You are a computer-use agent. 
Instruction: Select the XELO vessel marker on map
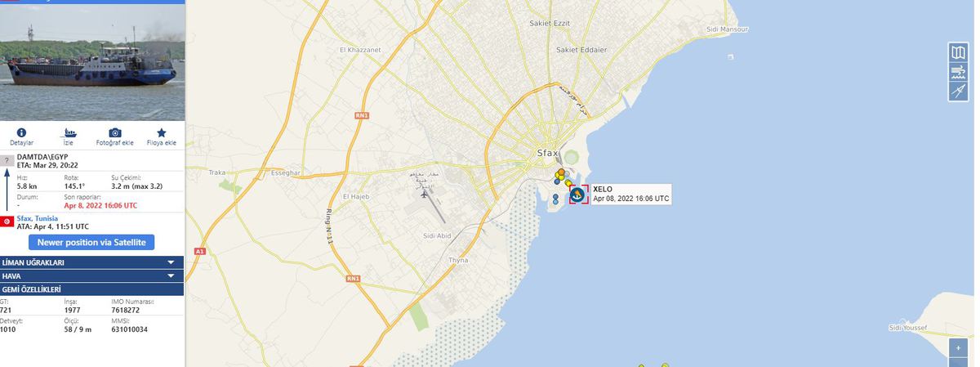point(578,195)
